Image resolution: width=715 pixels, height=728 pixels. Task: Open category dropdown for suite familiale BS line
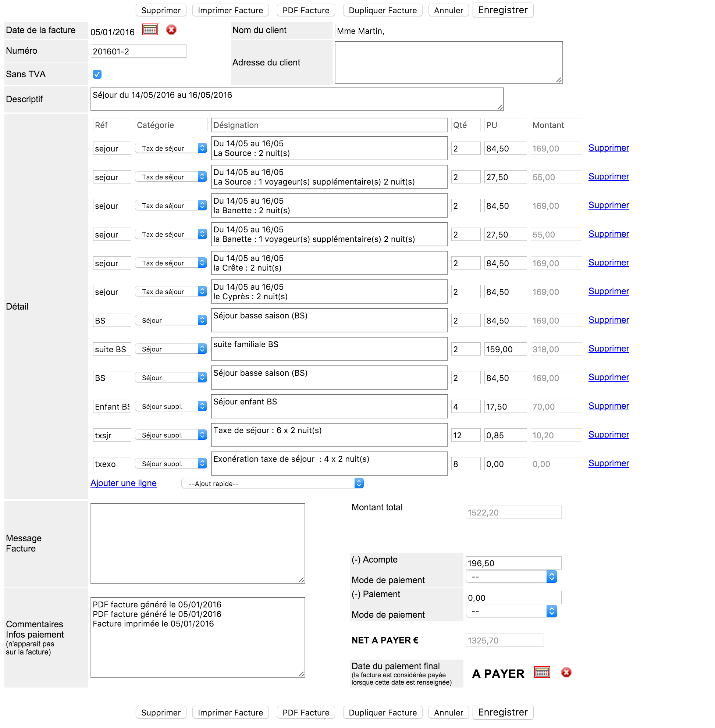point(171,349)
